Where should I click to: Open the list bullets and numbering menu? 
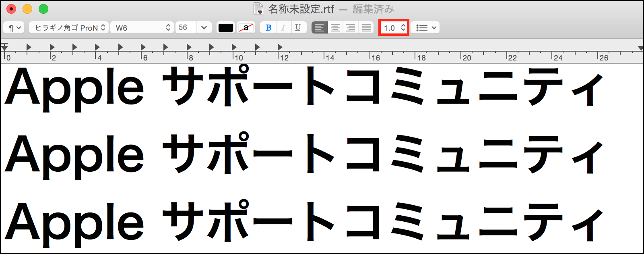pos(425,27)
